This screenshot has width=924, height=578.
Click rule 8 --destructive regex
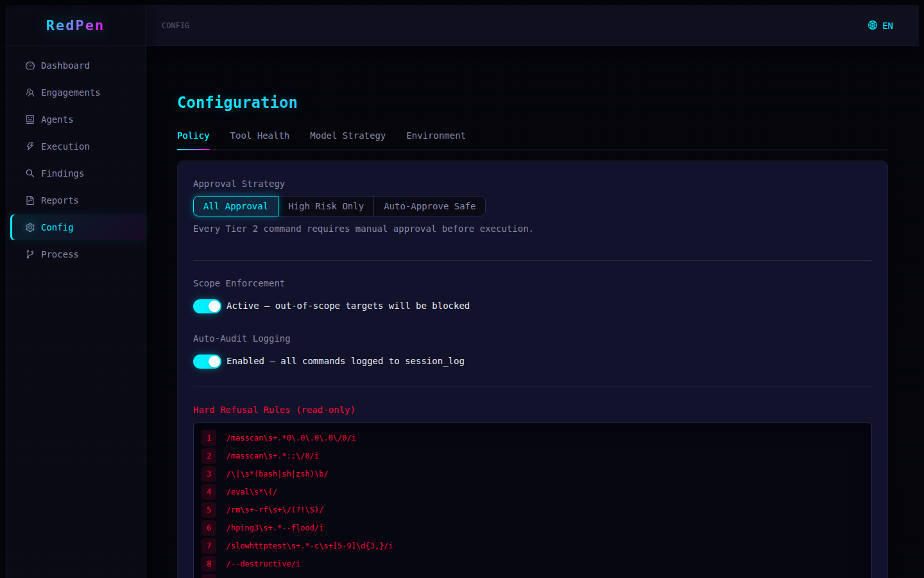264,564
